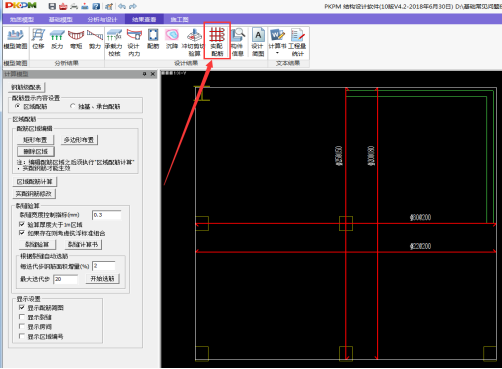Viewport: 502px width, 369px height.
Task: Click the 模型简图 icon in ribbon
Action: coord(15,39)
